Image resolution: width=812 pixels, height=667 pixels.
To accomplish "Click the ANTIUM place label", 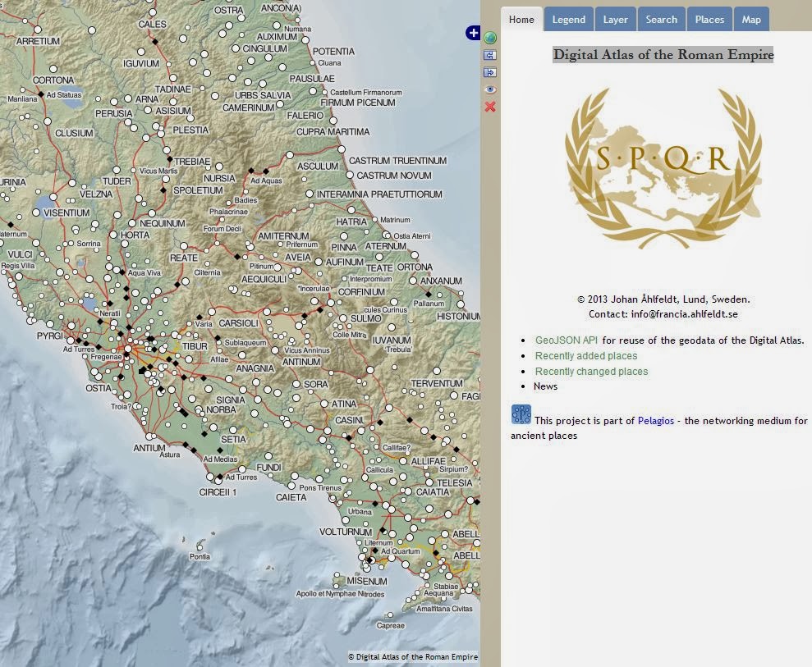I will coord(149,448).
